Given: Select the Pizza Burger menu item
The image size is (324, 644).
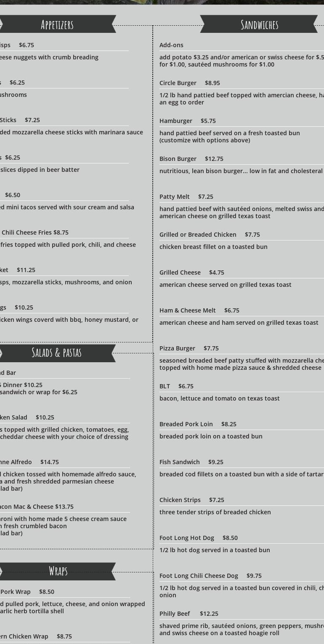Looking at the screenshot, I should pos(189,348).
